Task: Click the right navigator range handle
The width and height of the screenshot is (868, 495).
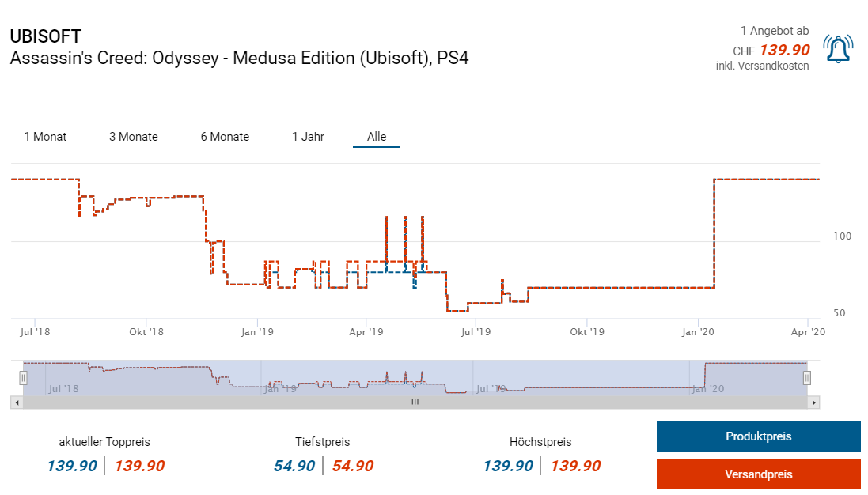Action: pyautogui.click(x=807, y=378)
